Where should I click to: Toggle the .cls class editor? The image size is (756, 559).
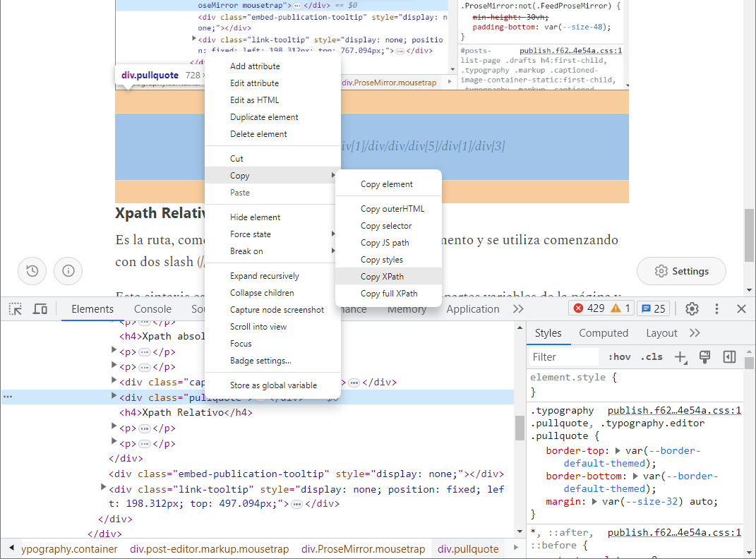652,356
